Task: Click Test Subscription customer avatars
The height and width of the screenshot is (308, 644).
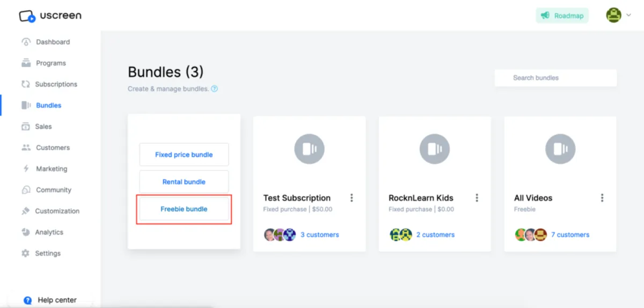Action: (x=280, y=234)
